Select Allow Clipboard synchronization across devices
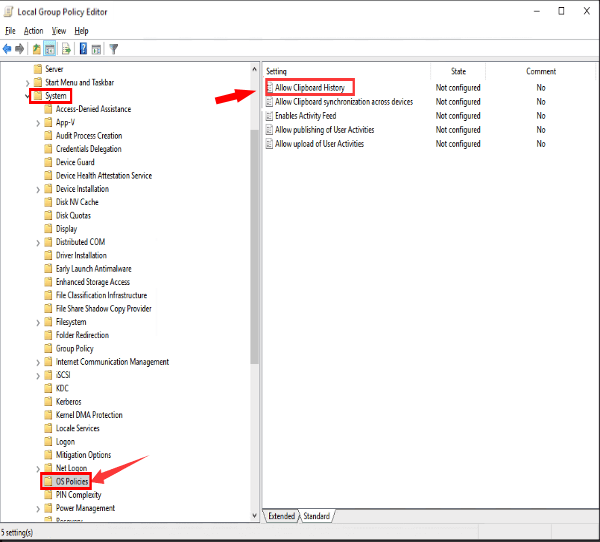The image size is (600, 542). (x=344, y=102)
